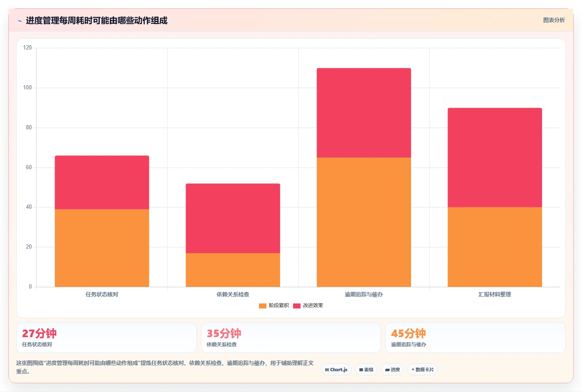Toggle the 阶段累积 orange legend swatch
The height and width of the screenshot is (392, 582).
(x=263, y=306)
